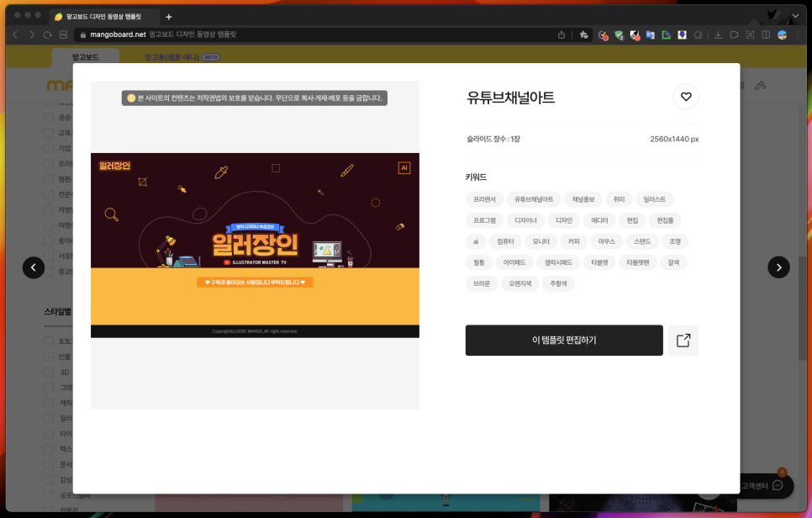Select the 커피 keyword tag
Screen dimensions: 812x518
click(573, 241)
